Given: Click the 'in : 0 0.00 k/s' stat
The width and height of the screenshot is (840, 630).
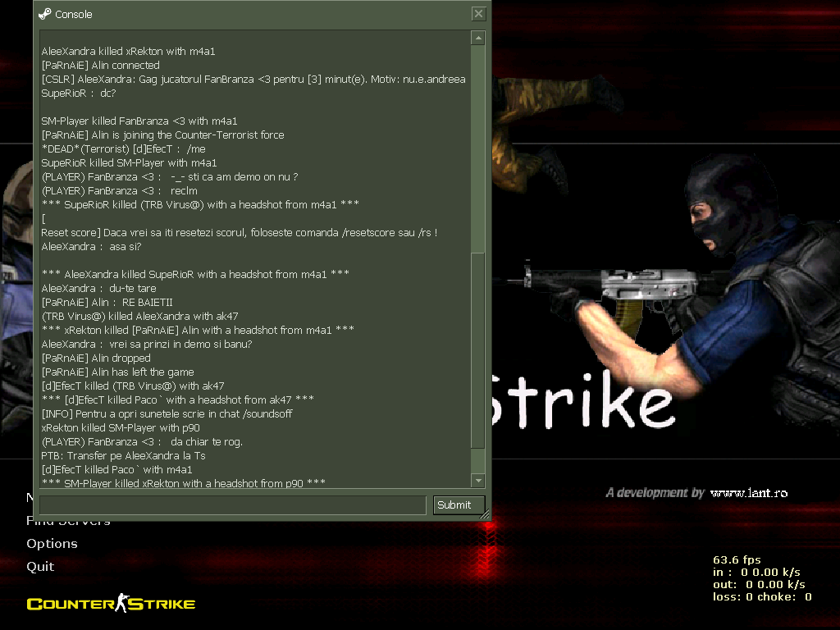Looking at the screenshot, I should point(756,572).
